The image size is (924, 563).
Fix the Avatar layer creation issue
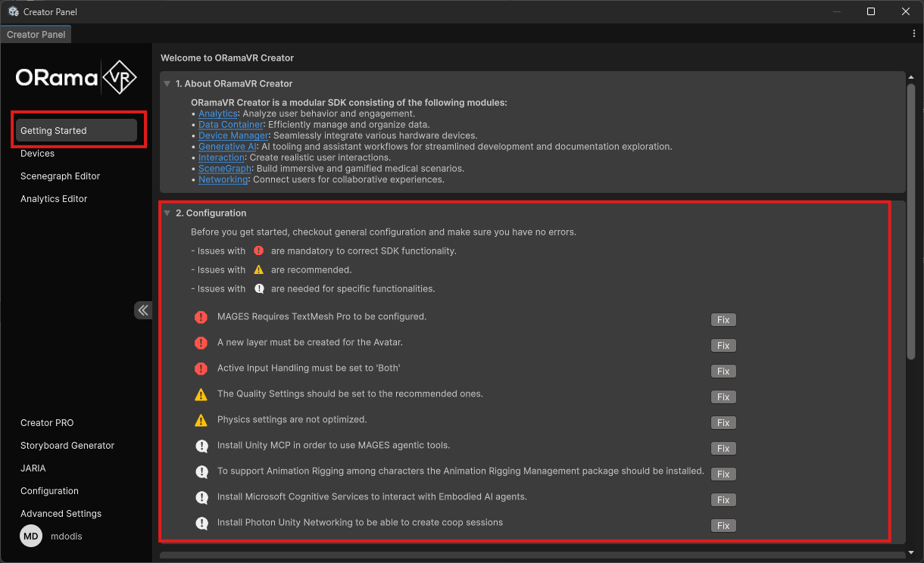click(x=723, y=346)
